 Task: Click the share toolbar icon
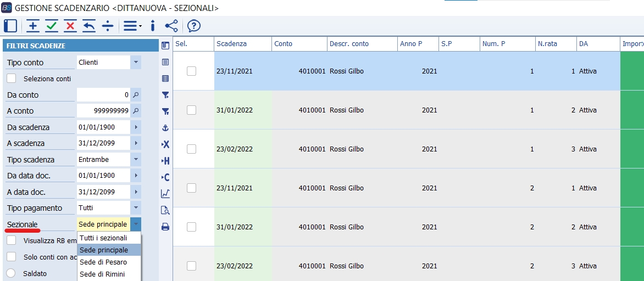[x=171, y=26]
